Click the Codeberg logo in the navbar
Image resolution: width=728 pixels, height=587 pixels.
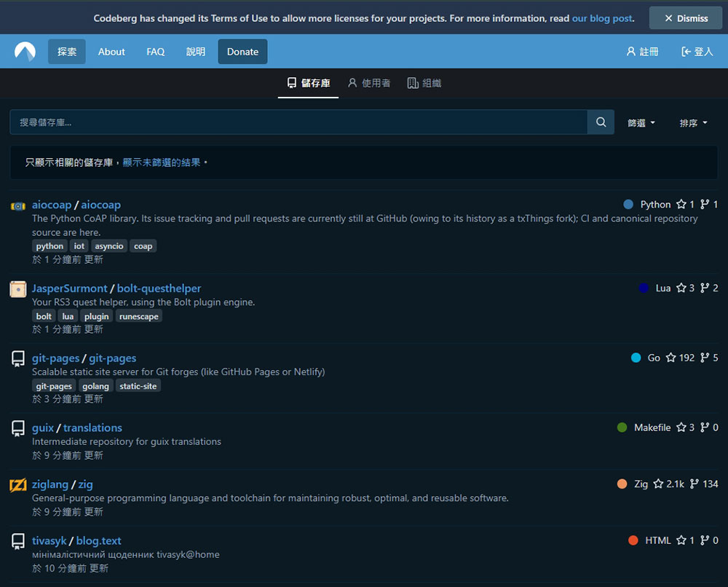pyautogui.click(x=23, y=51)
